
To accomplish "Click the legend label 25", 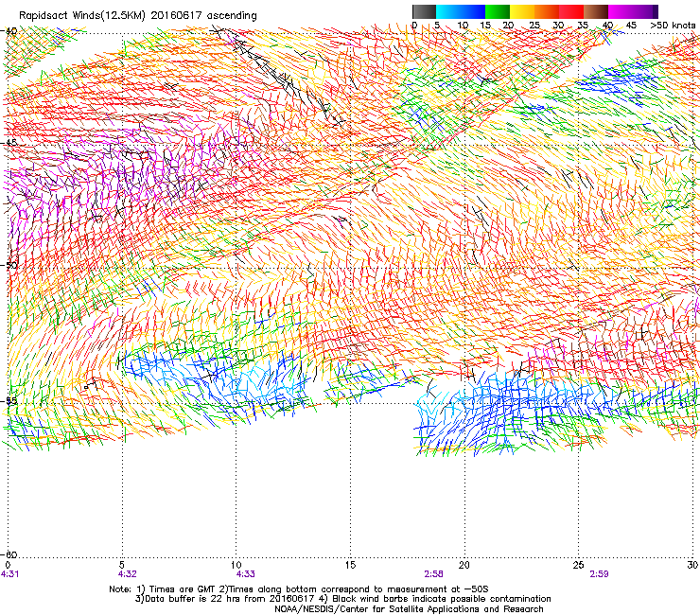I will tap(534, 25).
